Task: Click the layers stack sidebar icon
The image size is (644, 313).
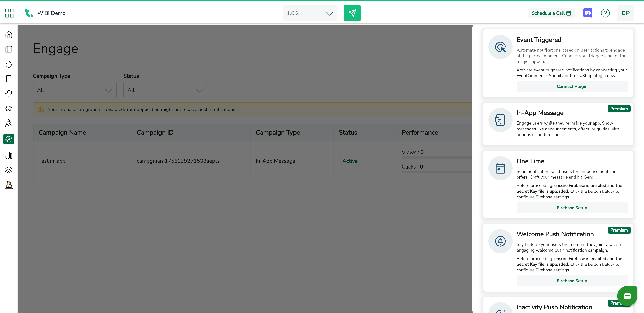Action: pyautogui.click(x=9, y=170)
